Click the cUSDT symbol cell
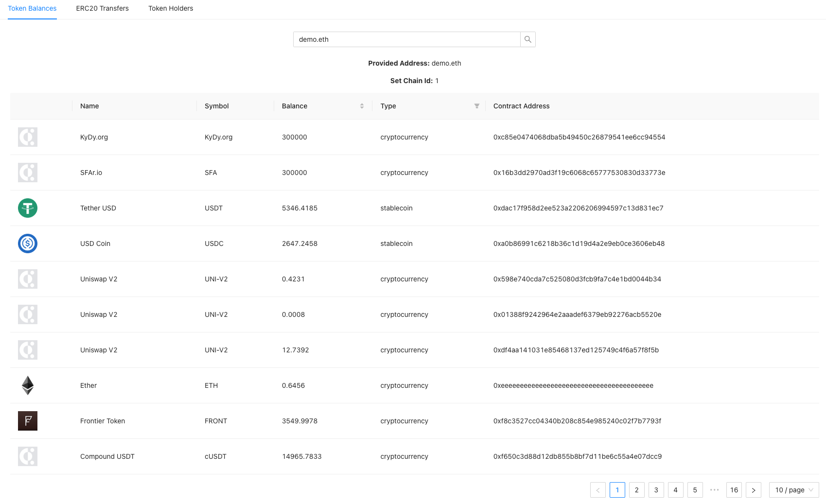 pyautogui.click(x=216, y=456)
